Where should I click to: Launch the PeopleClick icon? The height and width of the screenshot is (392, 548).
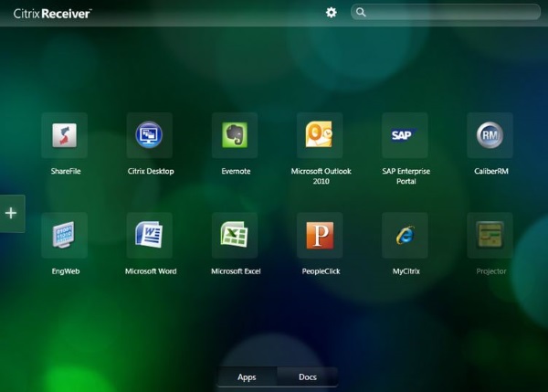click(320, 235)
